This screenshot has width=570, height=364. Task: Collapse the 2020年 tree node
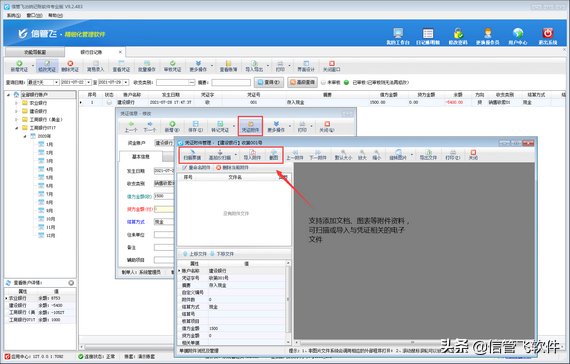click(x=25, y=136)
